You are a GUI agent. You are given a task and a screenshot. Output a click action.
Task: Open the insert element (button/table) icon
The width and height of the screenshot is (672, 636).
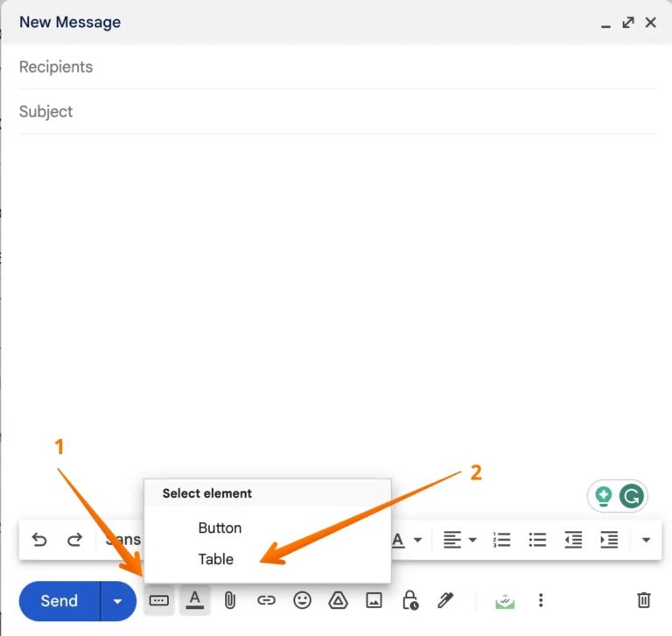(x=158, y=600)
